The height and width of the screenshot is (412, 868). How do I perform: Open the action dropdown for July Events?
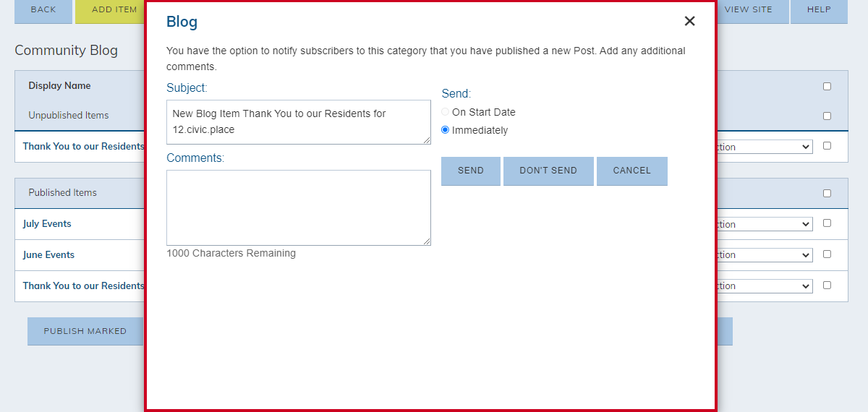(x=764, y=224)
